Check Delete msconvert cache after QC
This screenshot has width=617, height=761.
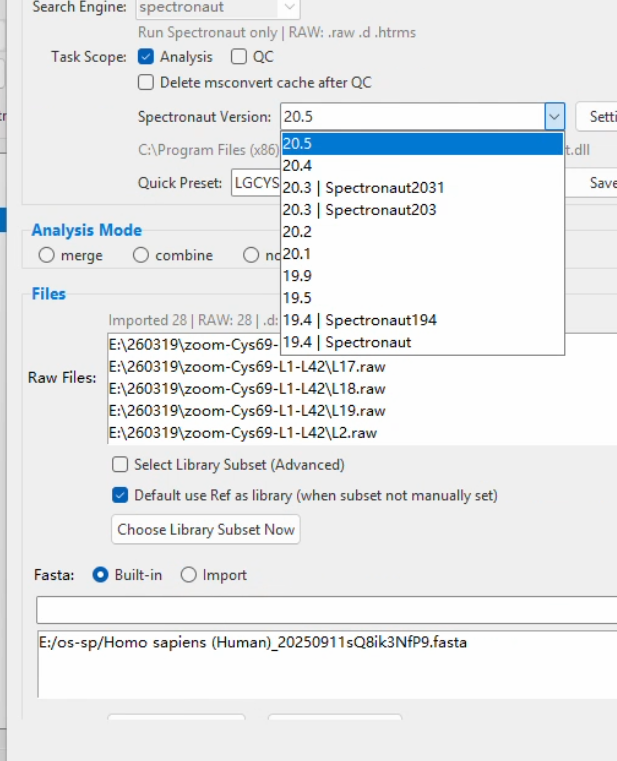pyautogui.click(x=146, y=83)
